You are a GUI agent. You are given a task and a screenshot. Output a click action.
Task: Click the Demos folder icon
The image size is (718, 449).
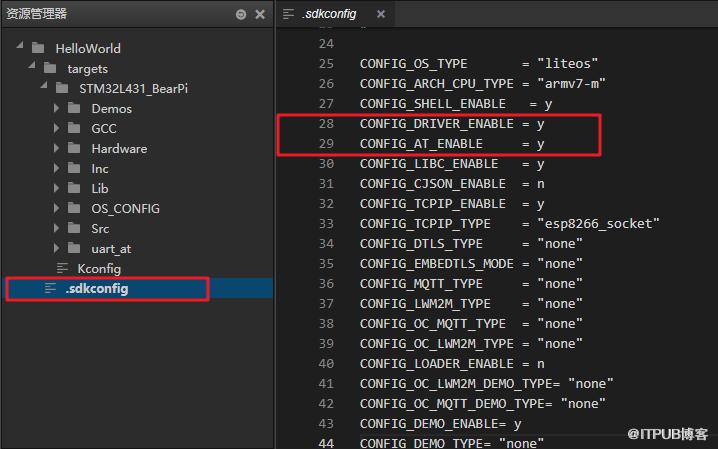pyautogui.click(x=74, y=108)
